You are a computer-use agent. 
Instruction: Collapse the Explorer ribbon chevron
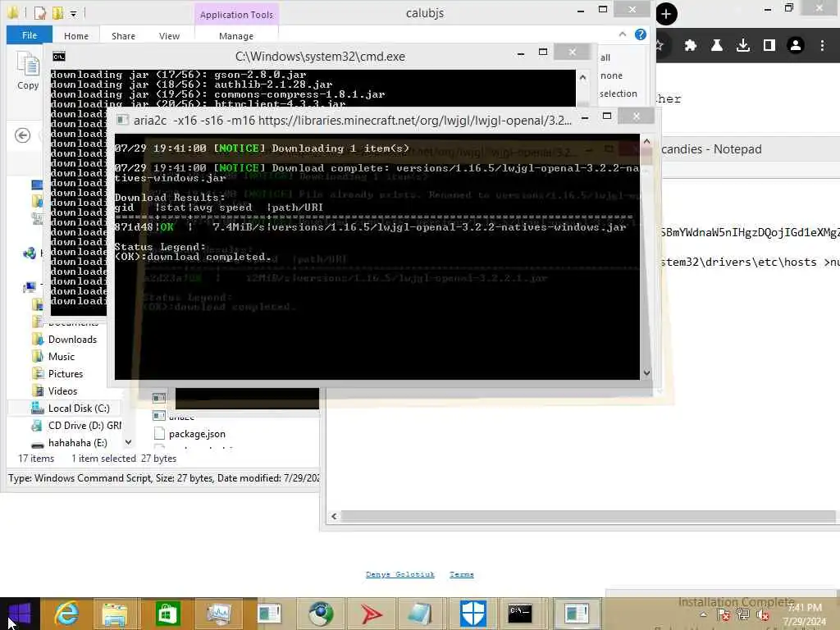623,34
